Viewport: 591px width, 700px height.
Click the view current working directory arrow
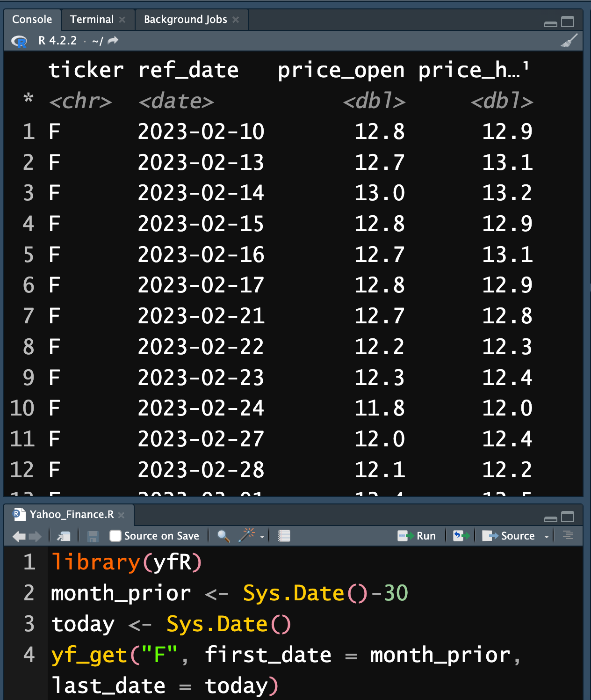click(113, 41)
